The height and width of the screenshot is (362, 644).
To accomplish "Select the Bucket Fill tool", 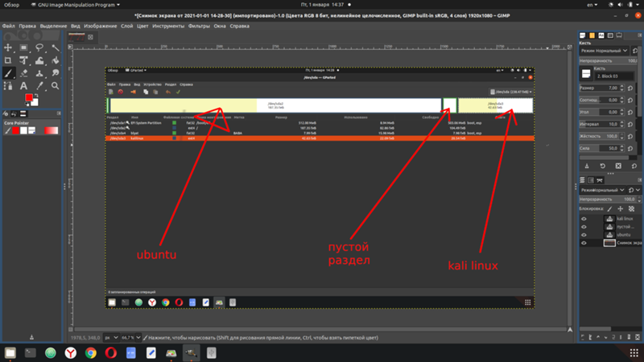I will [x=55, y=61].
